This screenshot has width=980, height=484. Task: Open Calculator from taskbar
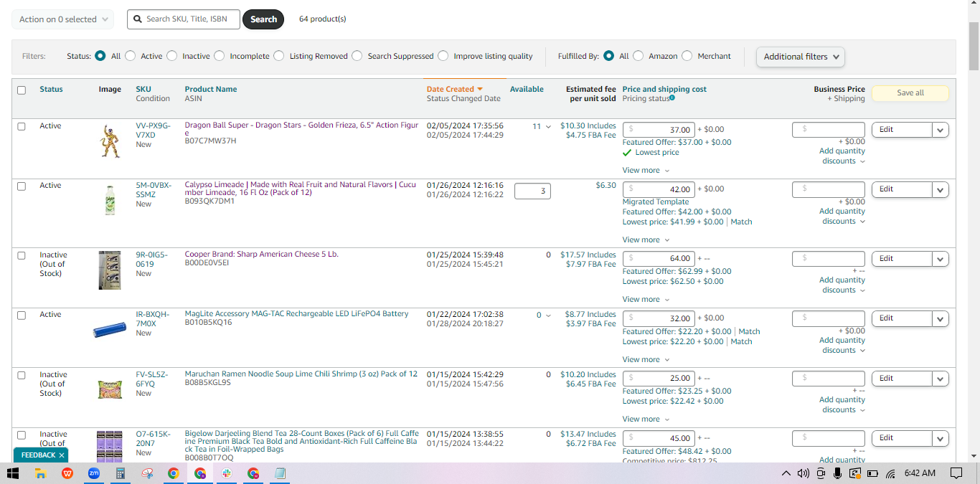coord(121,473)
